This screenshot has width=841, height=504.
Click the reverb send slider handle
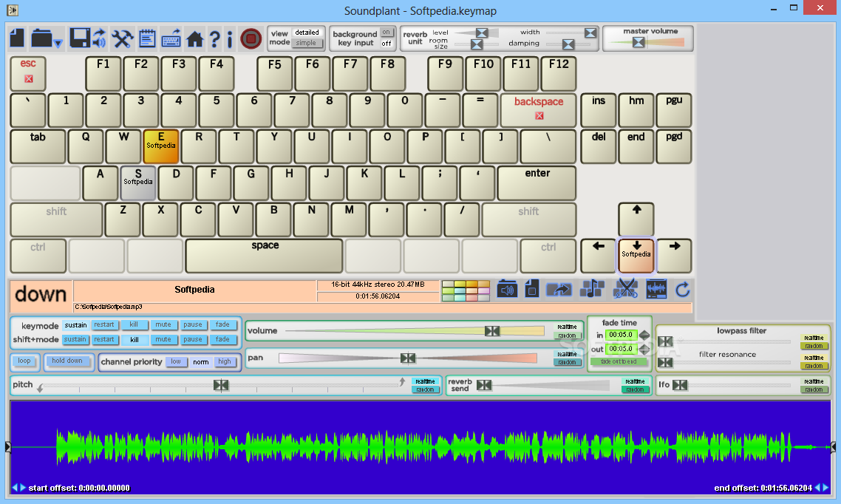coord(484,385)
